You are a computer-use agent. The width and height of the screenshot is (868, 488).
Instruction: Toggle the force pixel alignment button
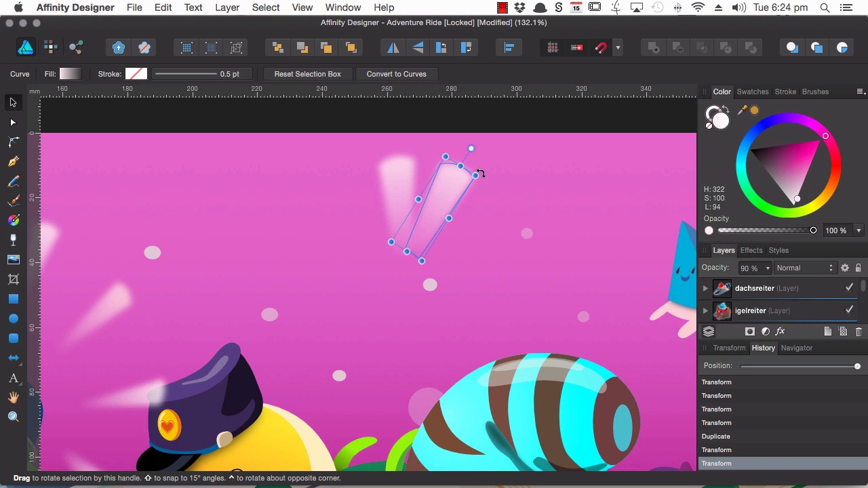click(553, 47)
